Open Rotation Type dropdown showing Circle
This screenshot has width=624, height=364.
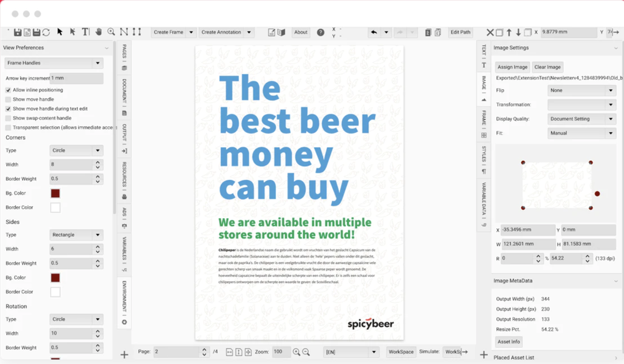(76, 319)
